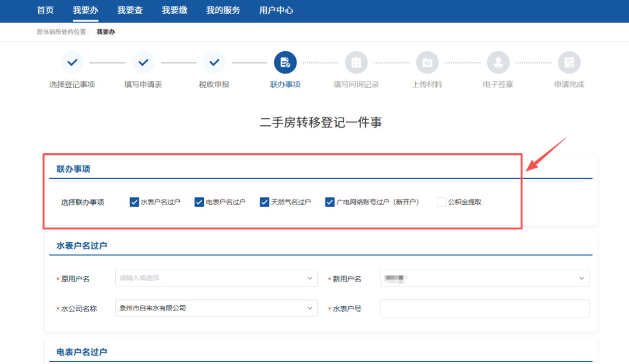Image resolution: width=629 pixels, height=364 pixels.
Task: Click the active 联办事项 step icon
Action: point(285,62)
